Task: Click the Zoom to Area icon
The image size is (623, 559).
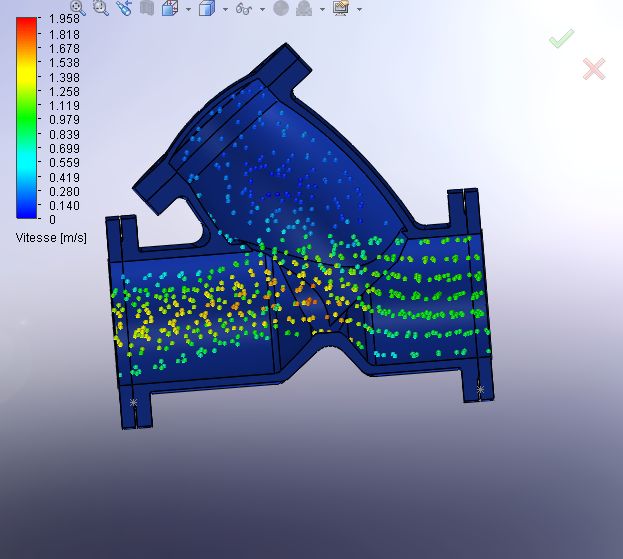Action: (101, 7)
